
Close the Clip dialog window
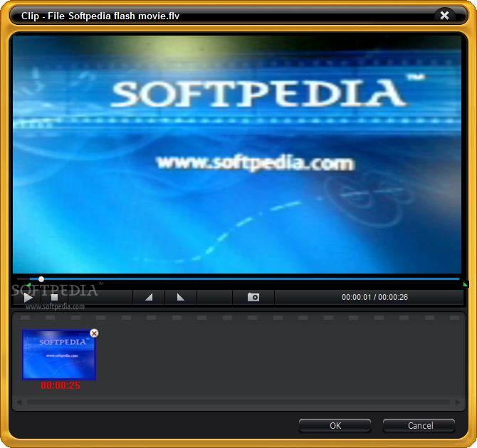pyautogui.click(x=444, y=15)
